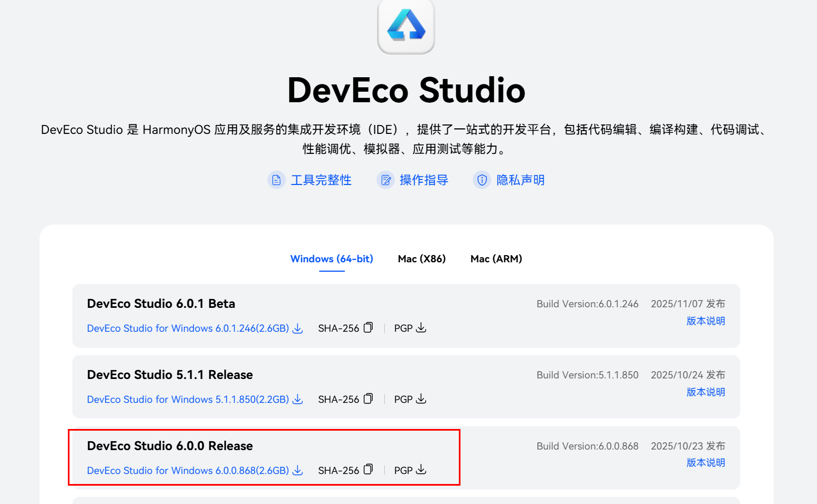This screenshot has width=817, height=504.
Task: Click the download arrow beside DevEco Studio 6.0.0.868 link
Action: tap(298, 470)
